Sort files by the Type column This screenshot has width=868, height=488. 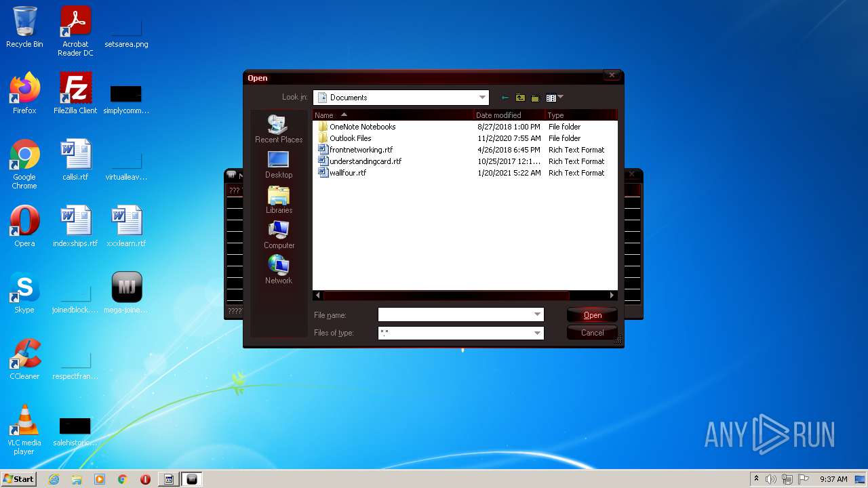click(x=580, y=115)
